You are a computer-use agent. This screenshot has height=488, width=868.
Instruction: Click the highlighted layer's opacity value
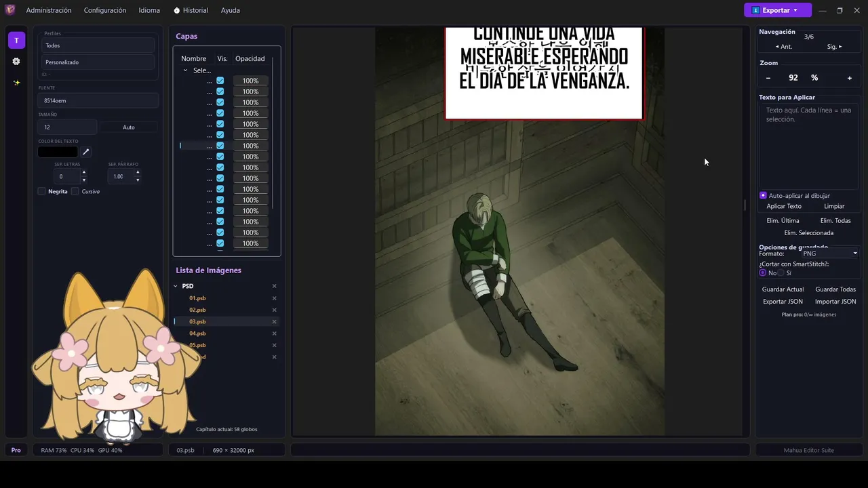click(250, 146)
